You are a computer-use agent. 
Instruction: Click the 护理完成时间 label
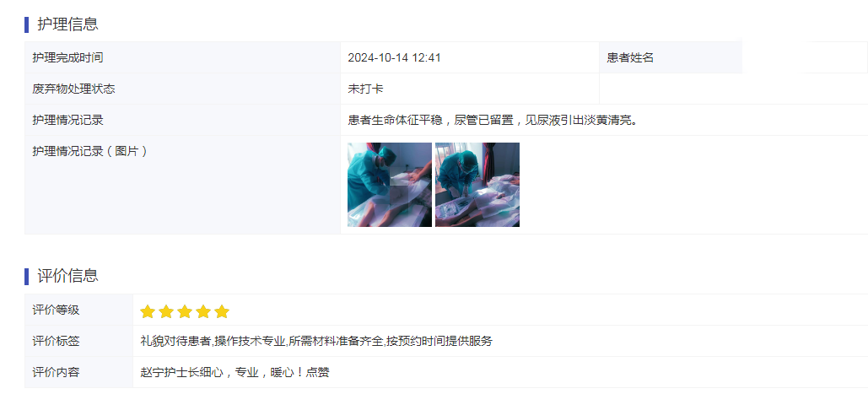click(67, 57)
